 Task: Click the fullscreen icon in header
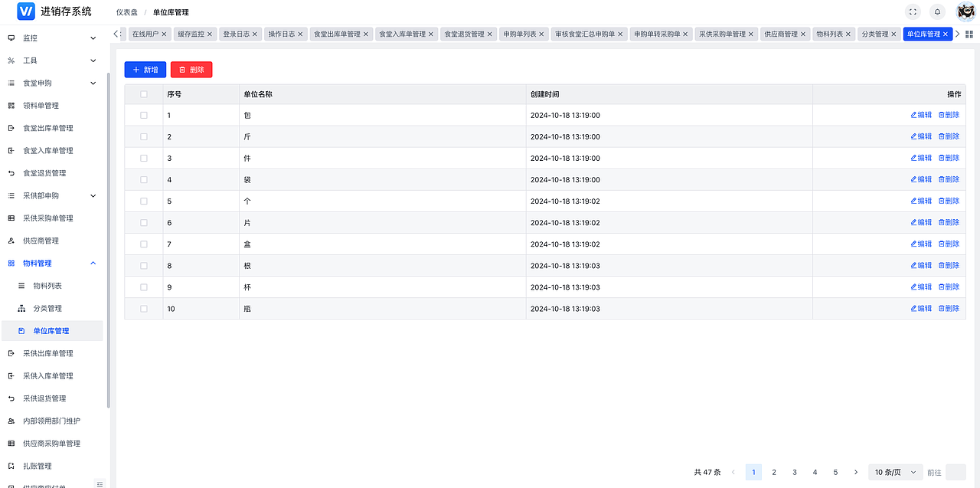coord(912,11)
